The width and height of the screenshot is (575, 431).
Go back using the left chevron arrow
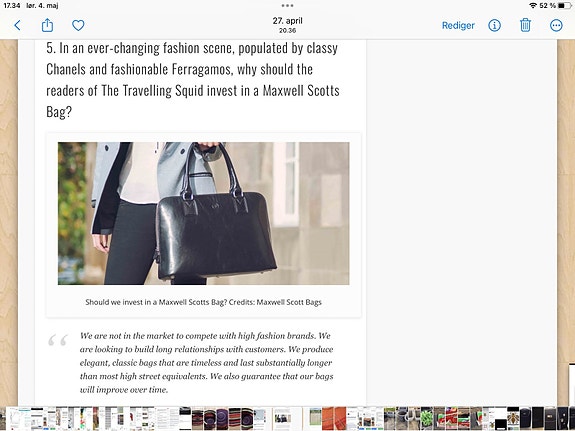tap(17, 25)
